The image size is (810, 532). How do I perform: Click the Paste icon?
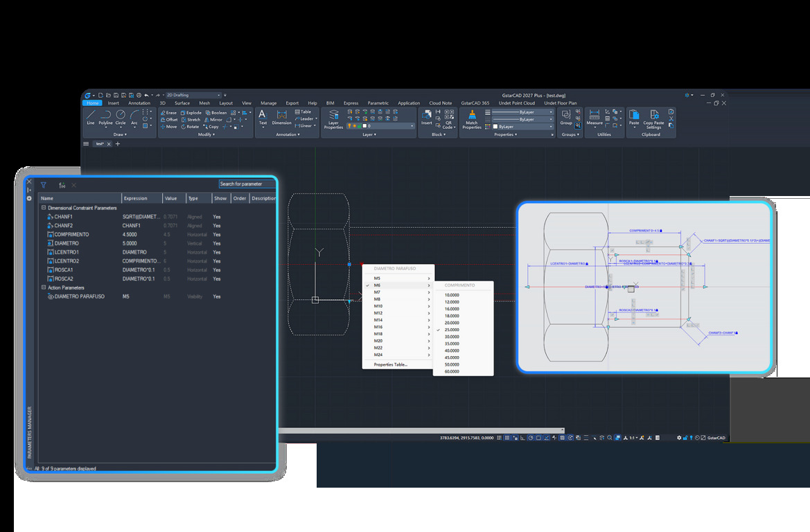[x=634, y=117]
